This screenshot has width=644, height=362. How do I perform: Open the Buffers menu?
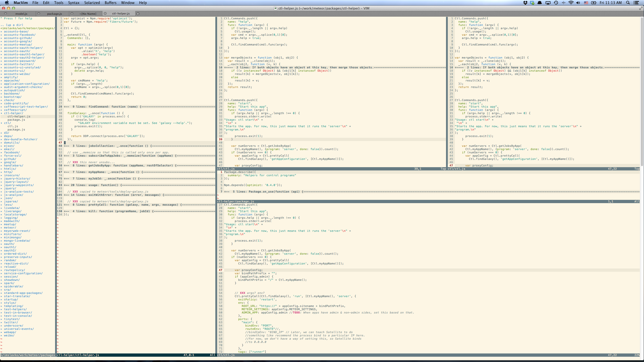pyautogui.click(x=110, y=3)
